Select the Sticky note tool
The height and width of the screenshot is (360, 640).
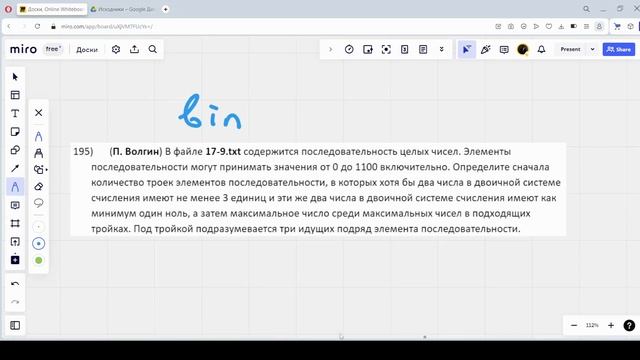pyautogui.click(x=15, y=132)
